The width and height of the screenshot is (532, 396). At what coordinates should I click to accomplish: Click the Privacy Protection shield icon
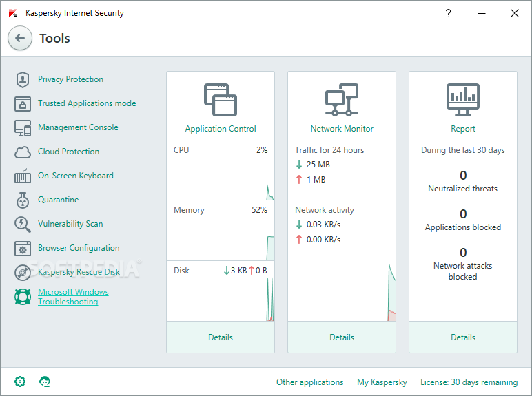(x=23, y=80)
